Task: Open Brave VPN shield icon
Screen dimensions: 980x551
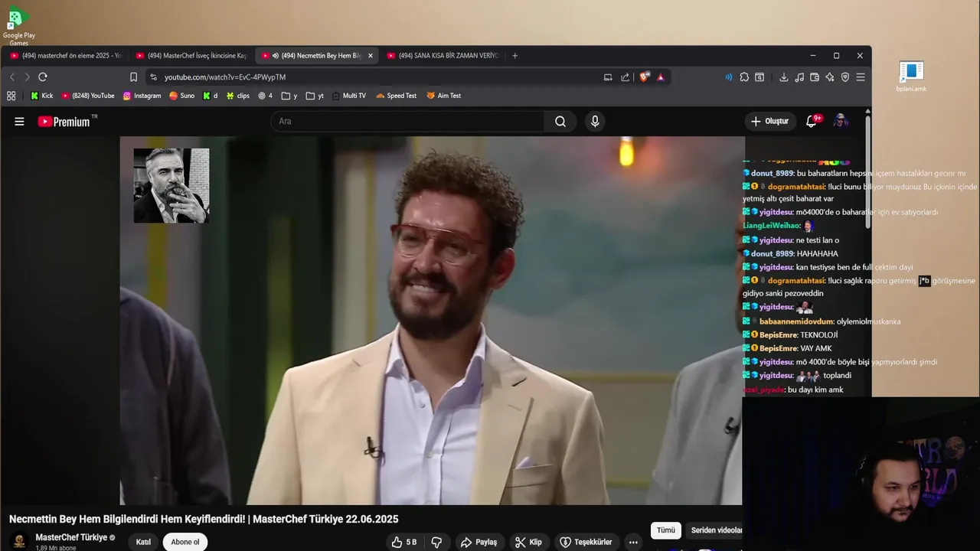Action: [845, 77]
